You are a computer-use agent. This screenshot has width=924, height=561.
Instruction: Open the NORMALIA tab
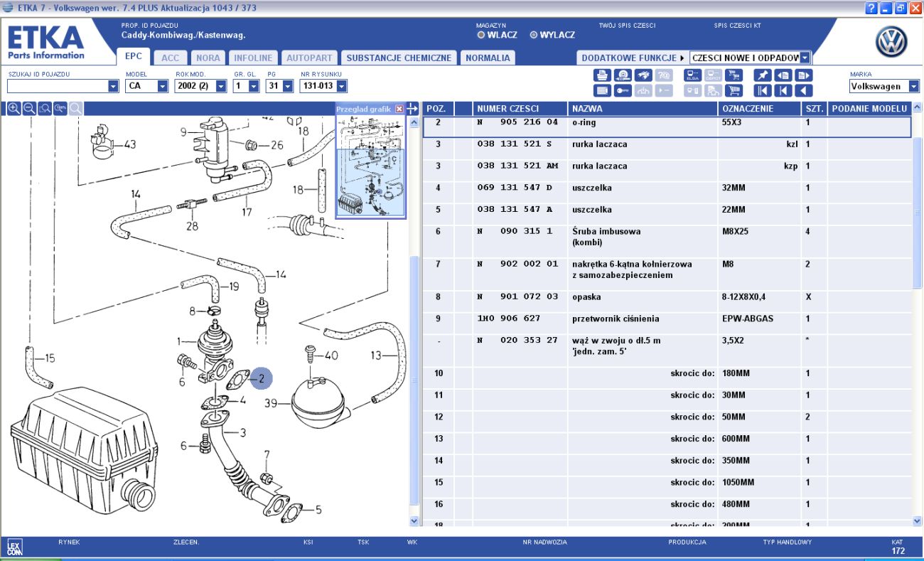(x=488, y=58)
